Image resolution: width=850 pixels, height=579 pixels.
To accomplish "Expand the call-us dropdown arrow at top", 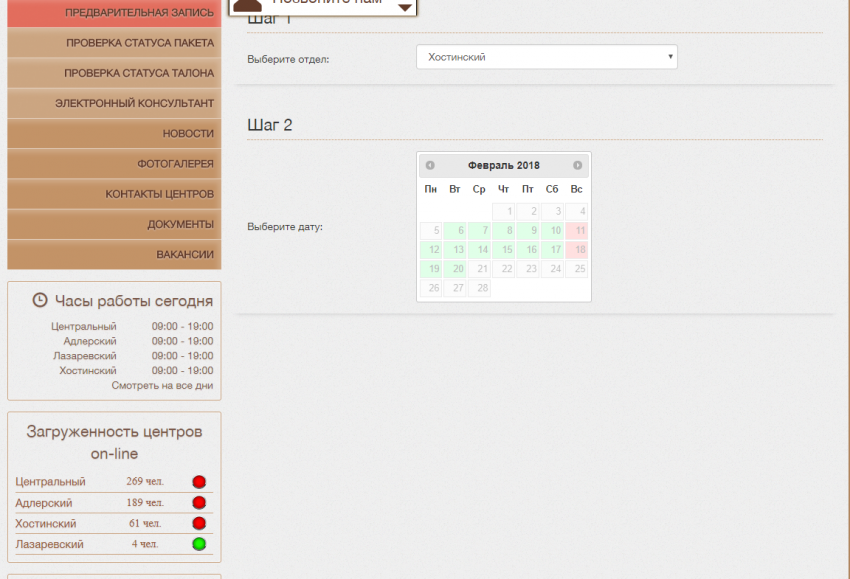I will 404,7.
